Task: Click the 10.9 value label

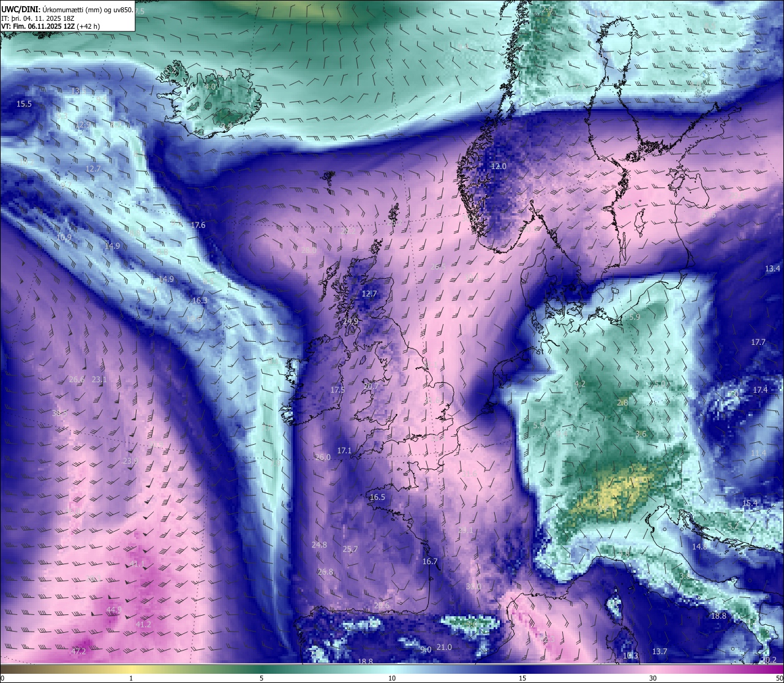Action: [x=64, y=238]
